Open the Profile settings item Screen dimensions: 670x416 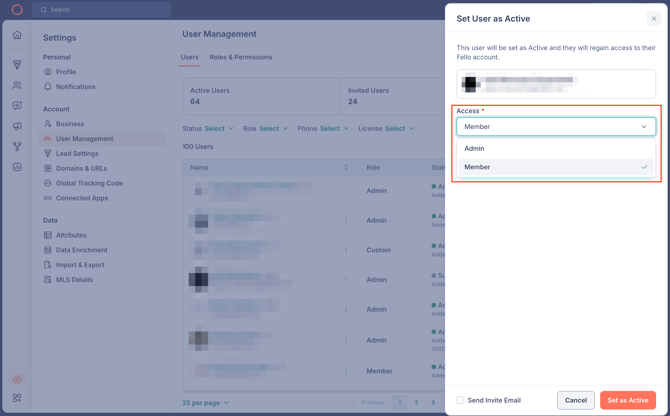[66, 72]
